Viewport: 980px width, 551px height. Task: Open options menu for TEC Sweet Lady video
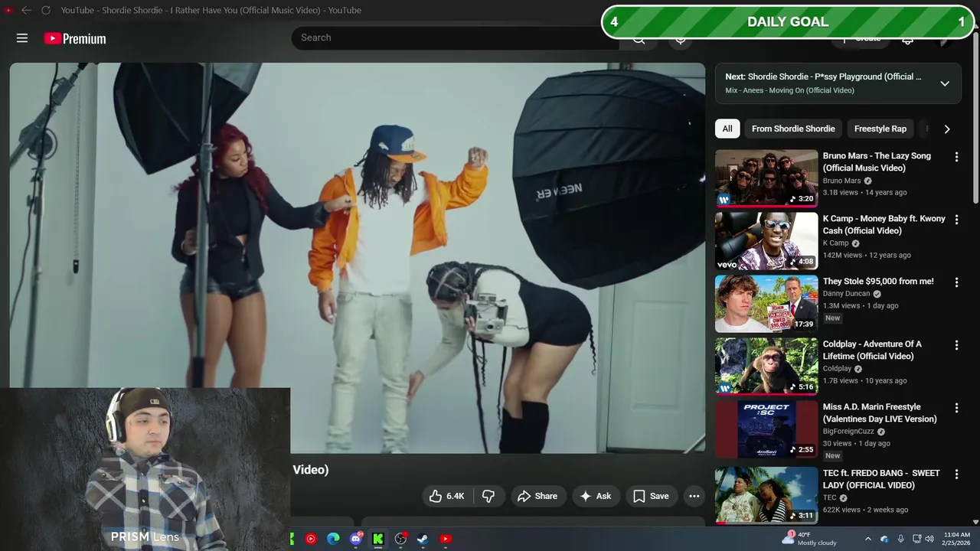956,474
